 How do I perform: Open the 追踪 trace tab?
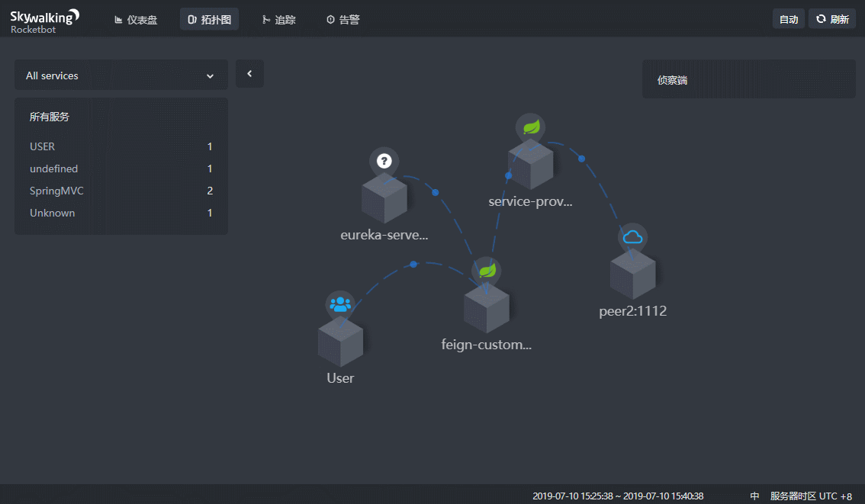(x=279, y=20)
